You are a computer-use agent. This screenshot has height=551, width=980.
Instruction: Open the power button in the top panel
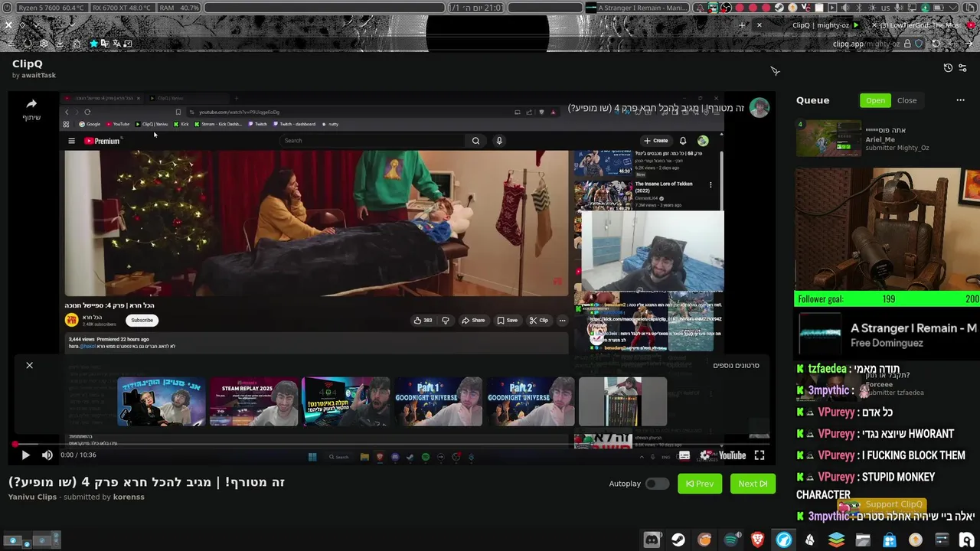pos(8,8)
